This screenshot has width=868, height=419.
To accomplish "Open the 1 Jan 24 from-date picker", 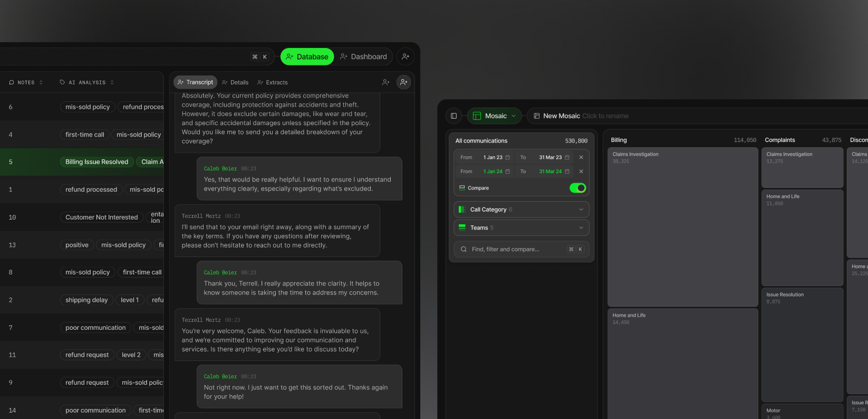I will tap(496, 172).
